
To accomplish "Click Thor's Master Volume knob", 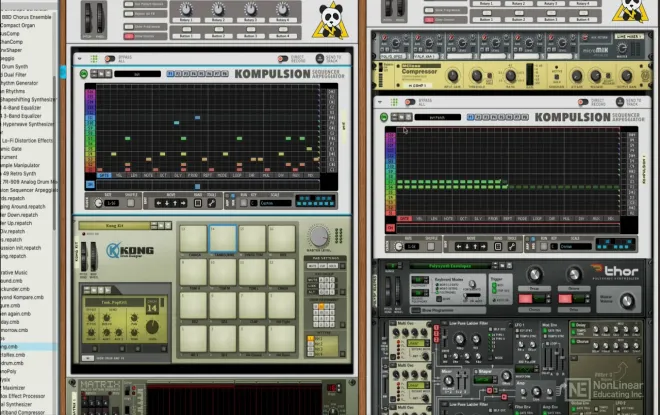I will 627,301.
